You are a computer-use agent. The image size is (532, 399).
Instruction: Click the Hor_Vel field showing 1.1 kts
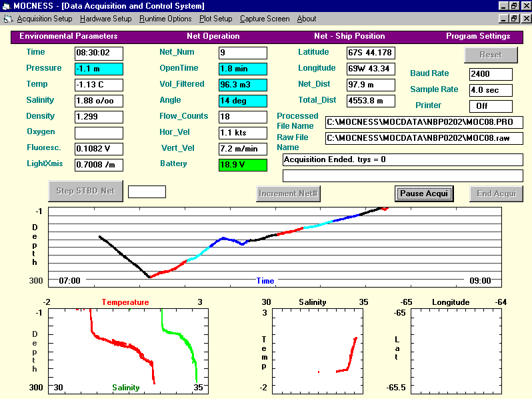point(243,133)
